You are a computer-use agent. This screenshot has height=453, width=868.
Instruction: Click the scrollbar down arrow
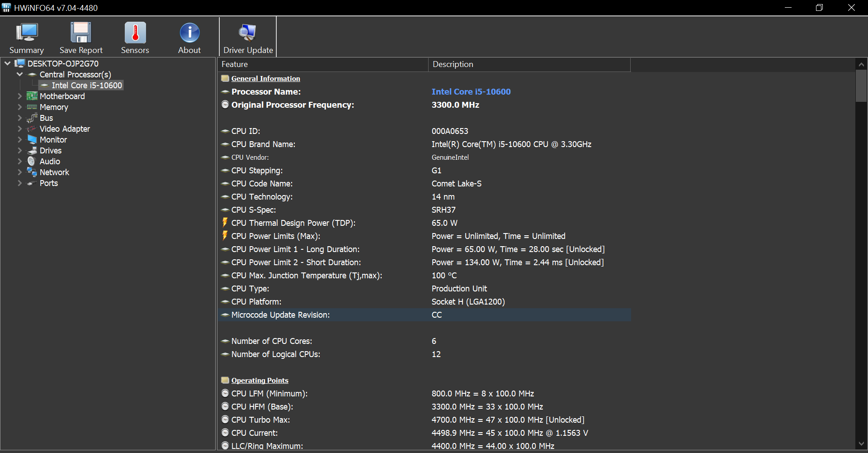tap(861, 444)
